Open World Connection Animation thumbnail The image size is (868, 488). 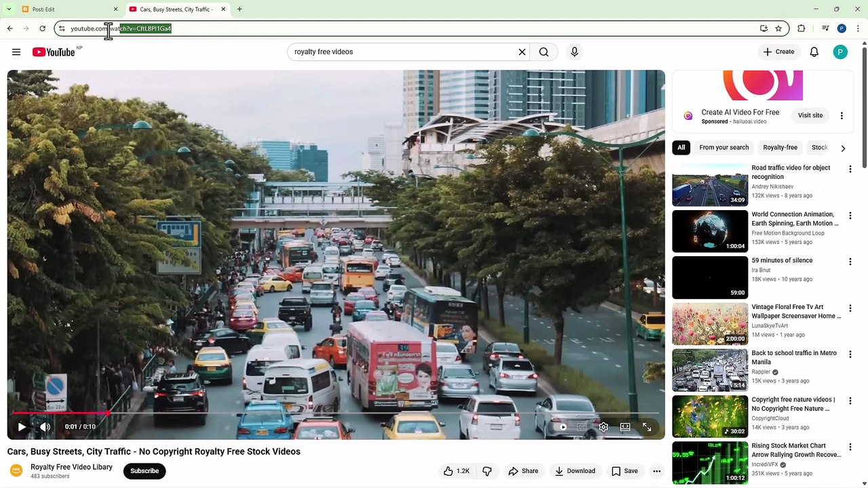(710, 231)
